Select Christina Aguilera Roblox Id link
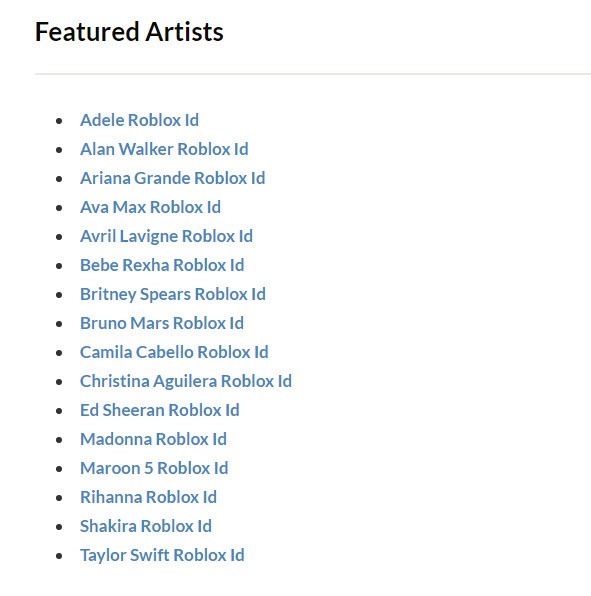The width and height of the screenshot is (591, 596). [x=186, y=381]
